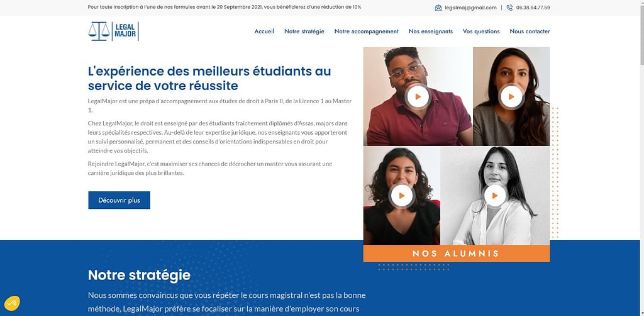Open the Accueil menu item
The width and height of the screenshot is (644, 316).
(264, 31)
